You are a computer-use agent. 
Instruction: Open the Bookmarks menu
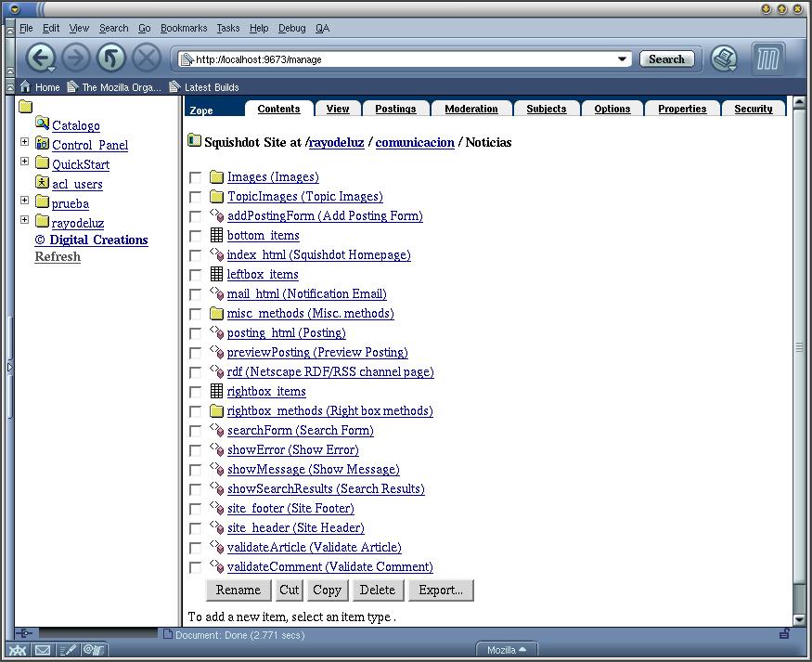[184, 28]
